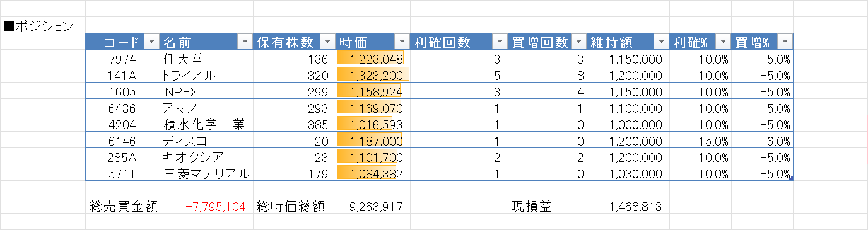
Task: Select code cell 285A
Action: click(122, 157)
